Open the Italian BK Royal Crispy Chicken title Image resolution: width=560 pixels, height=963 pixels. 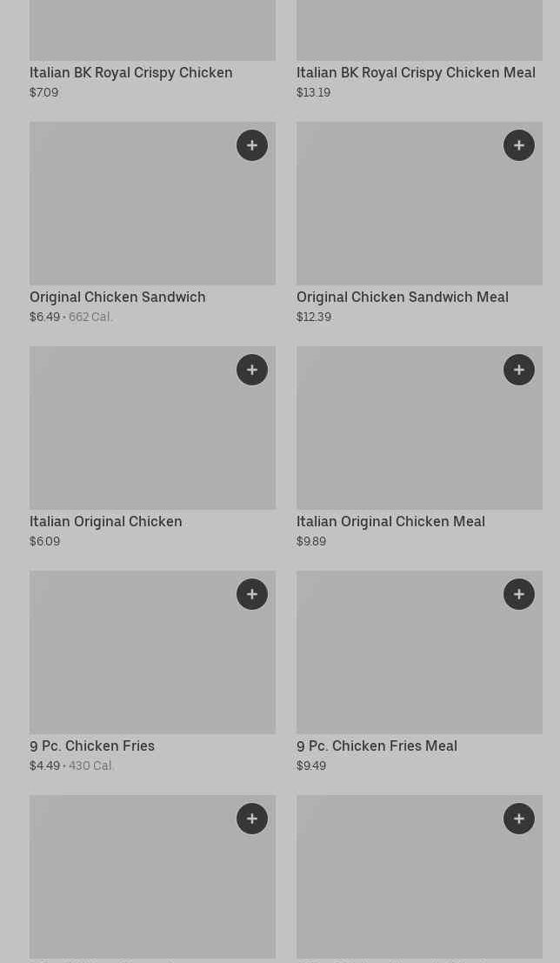tap(131, 72)
